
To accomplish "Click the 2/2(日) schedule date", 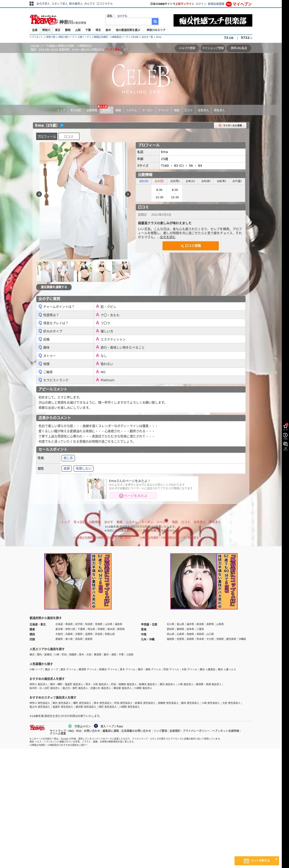I will 159,181.
